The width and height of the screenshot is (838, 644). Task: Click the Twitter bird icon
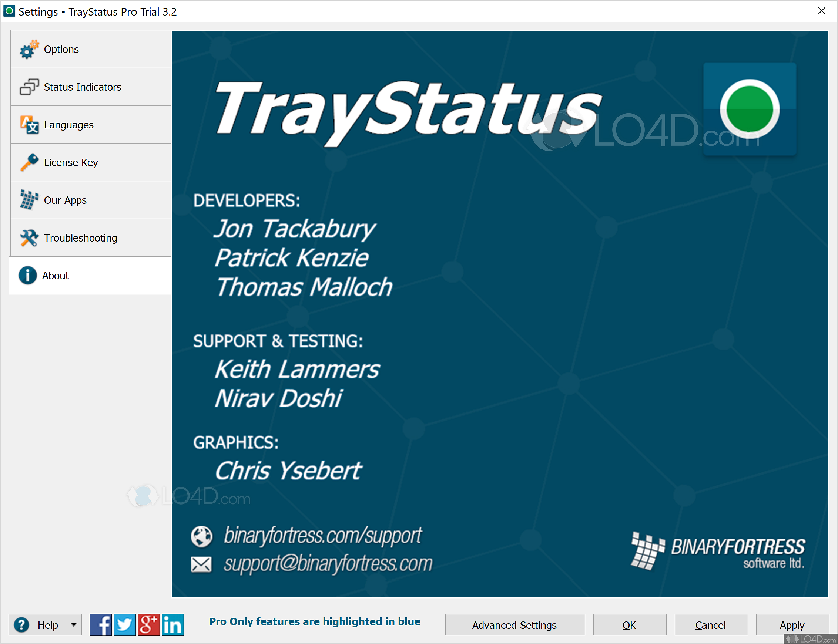(125, 625)
